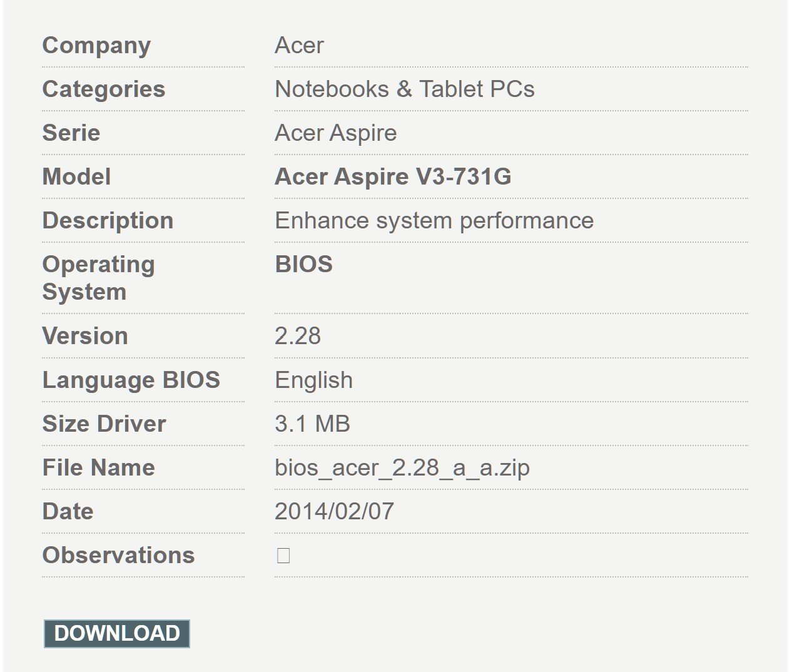Click file name 'bios_acer_2.28_a_a.zip'
Viewport: 797px width, 672px height.
[402, 468]
